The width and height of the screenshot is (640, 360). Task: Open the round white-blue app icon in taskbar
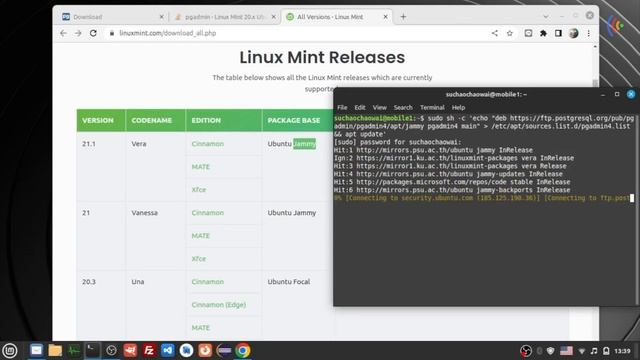click(187, 350)
